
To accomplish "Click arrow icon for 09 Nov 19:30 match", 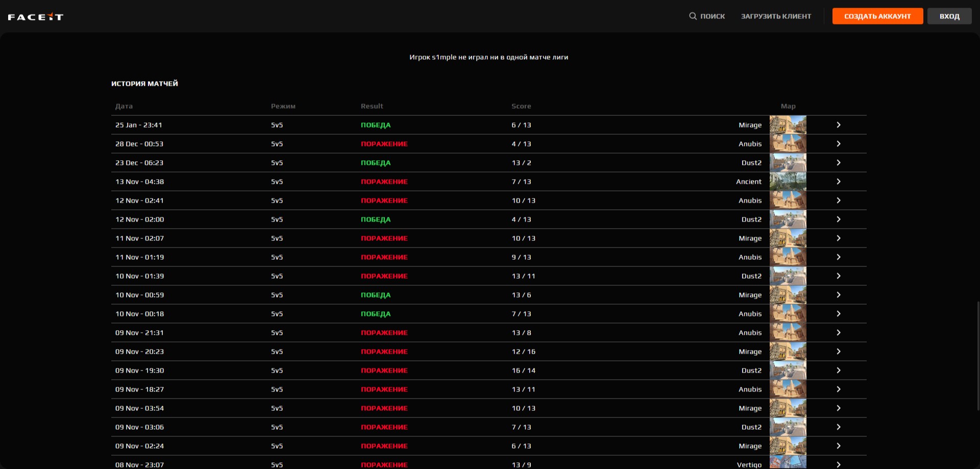I will (838, 371).
